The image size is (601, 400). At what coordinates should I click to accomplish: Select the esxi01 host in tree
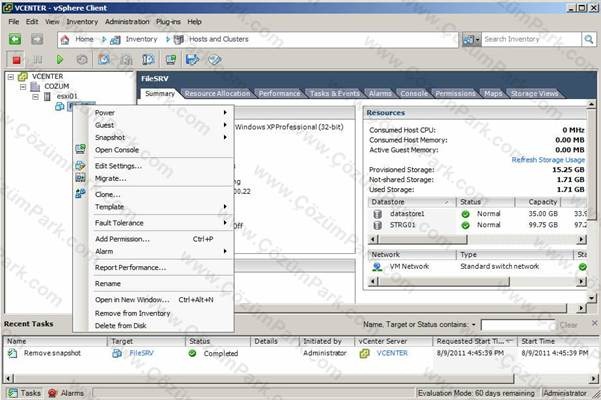[x=67, y=97]
